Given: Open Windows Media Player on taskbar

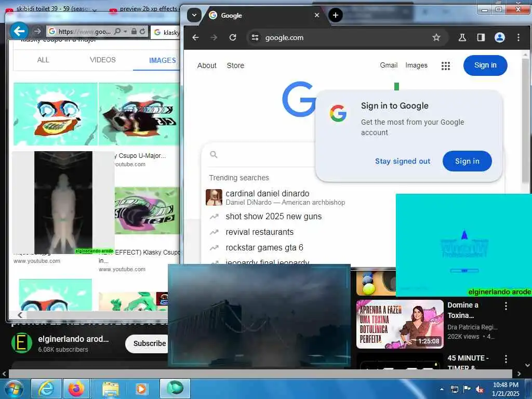Looking at the screenshot, I should point(141,389).
